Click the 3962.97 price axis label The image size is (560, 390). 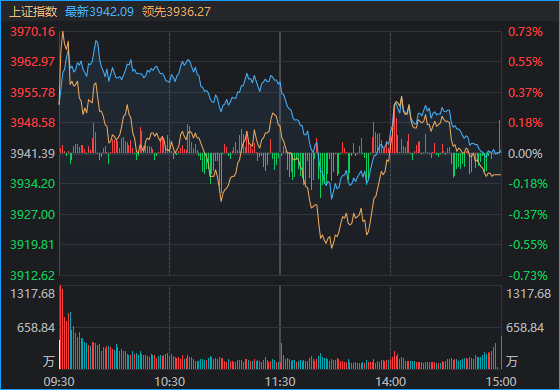33,62
